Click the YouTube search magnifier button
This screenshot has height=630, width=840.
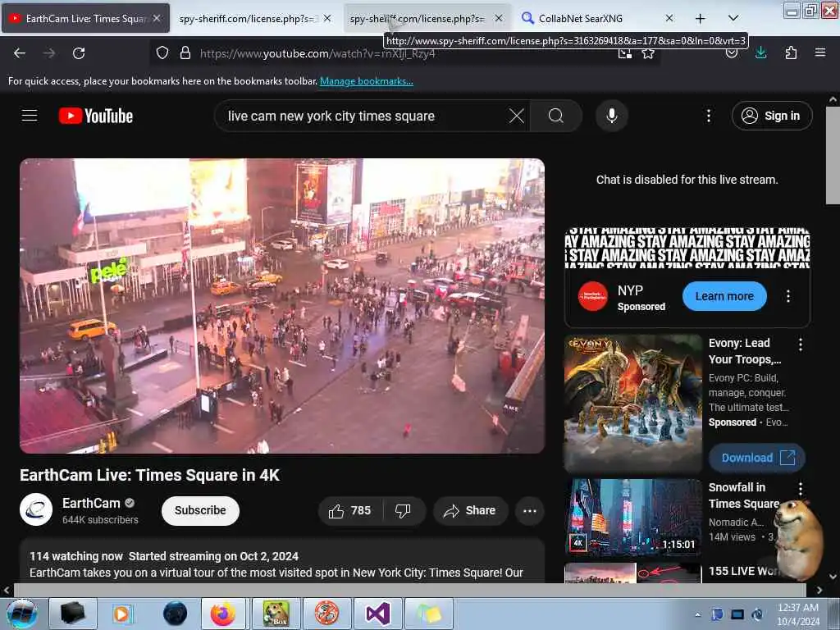[556, 116]
